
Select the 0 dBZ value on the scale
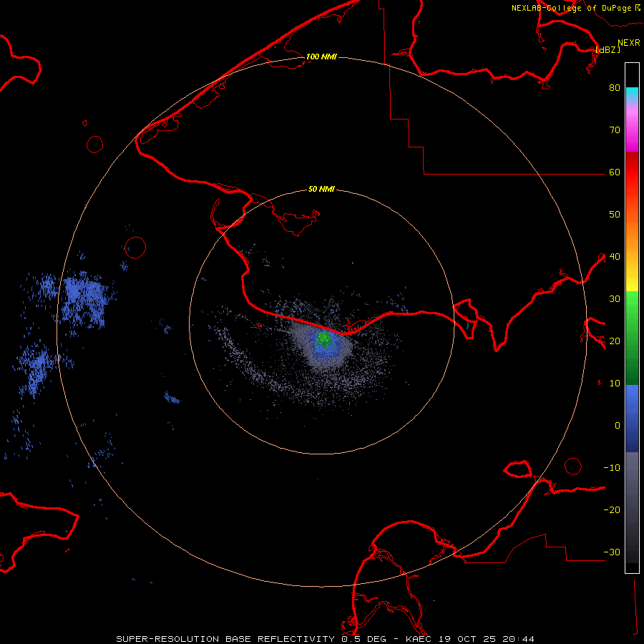pyautogui.click(x=618, y=426)
